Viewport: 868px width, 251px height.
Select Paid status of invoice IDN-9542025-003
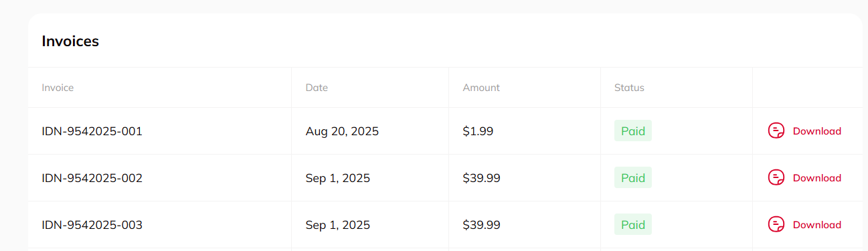pyautogui.click(x=633, y=225)
